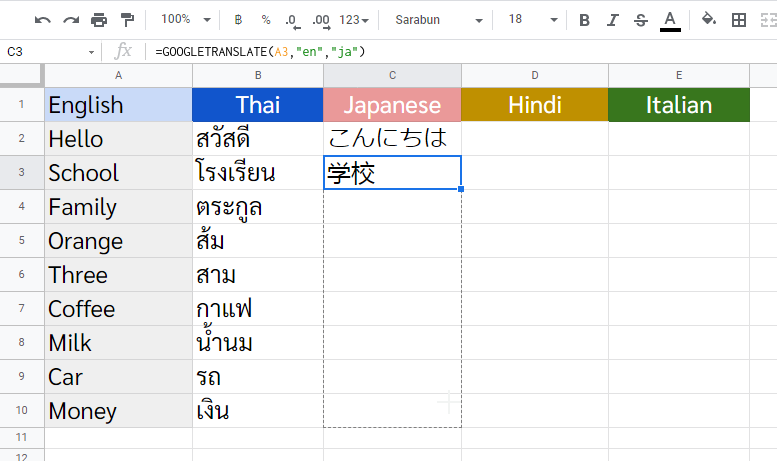Format as currency (Baht)
The width and height of the screenshot is (777, 461).
238,20
